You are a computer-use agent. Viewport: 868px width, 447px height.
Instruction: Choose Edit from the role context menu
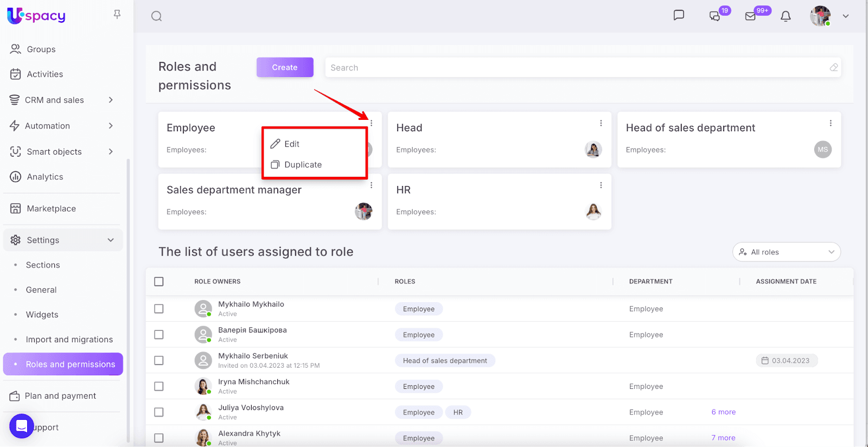pos(292,144)
